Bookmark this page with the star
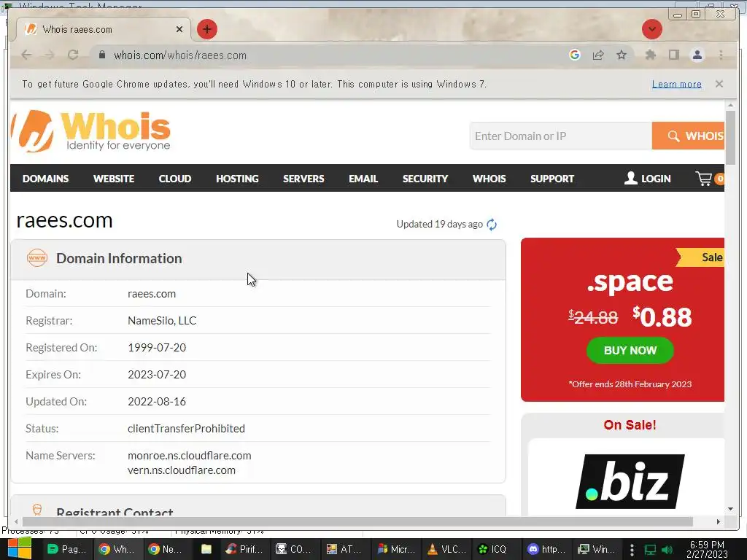747x560 pixels. pyautogui.click(x=622, y=55)
